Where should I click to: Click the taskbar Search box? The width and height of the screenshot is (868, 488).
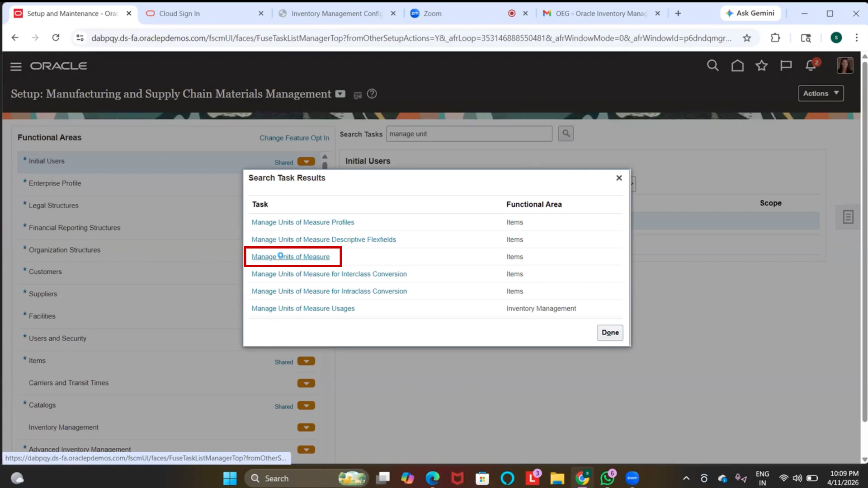(x=306, y=478)
